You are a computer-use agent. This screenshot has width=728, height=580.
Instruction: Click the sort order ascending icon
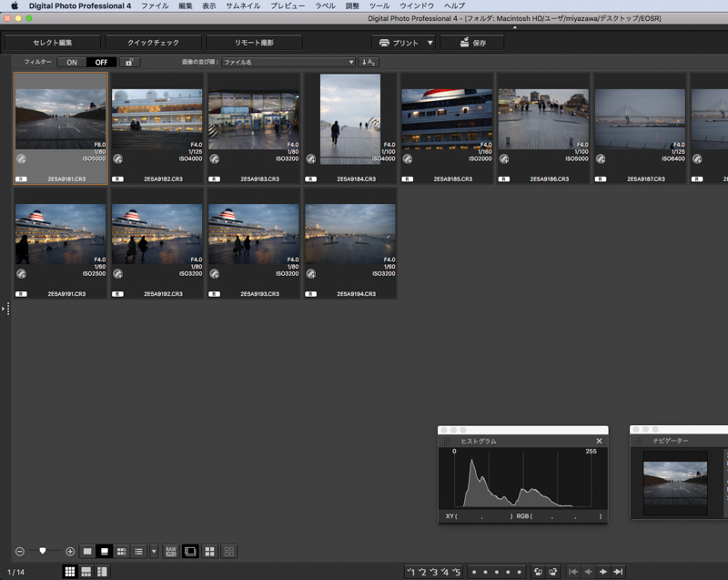pos(369,62)
